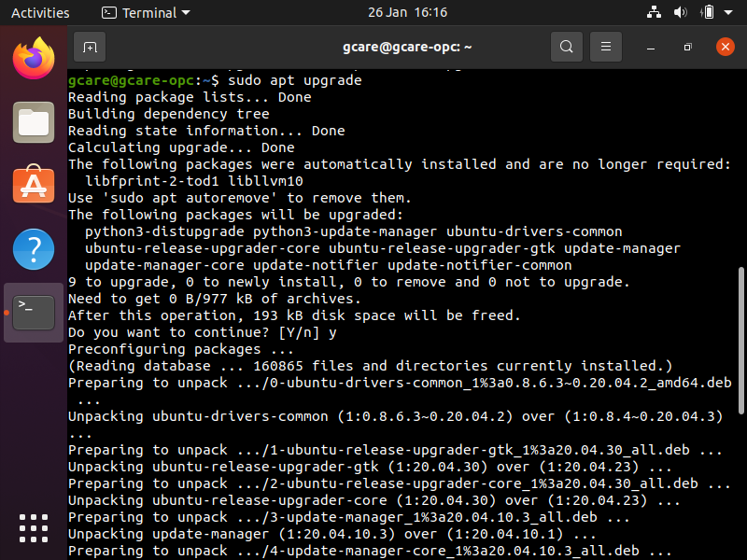Expand the system menu arrow

728,12
